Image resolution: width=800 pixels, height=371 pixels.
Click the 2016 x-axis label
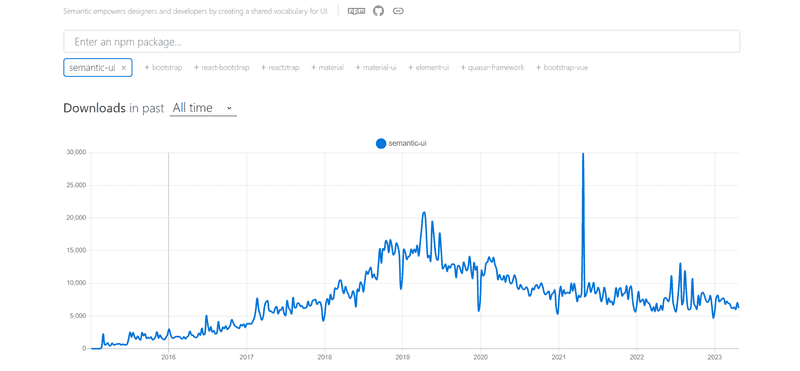(168, 357)
